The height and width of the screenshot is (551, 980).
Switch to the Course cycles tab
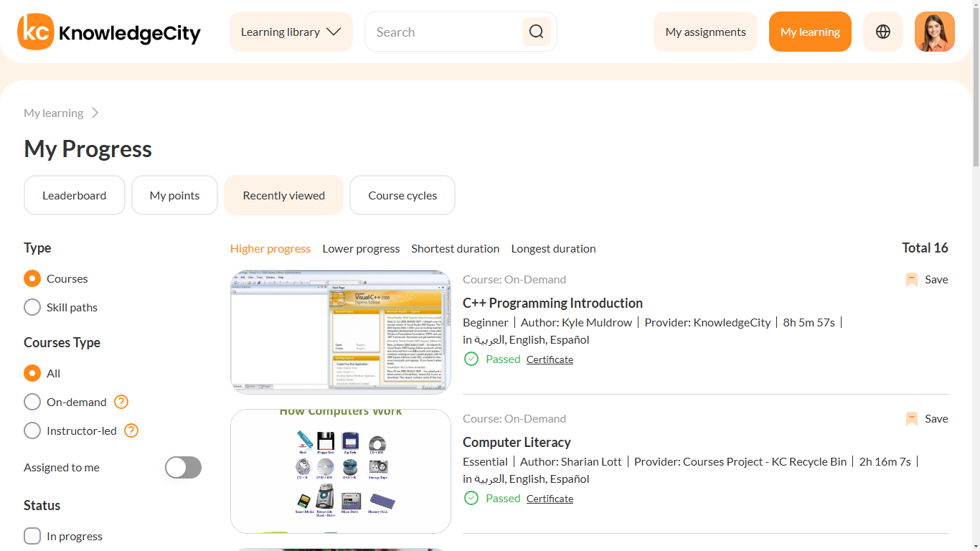pos(402,194)
